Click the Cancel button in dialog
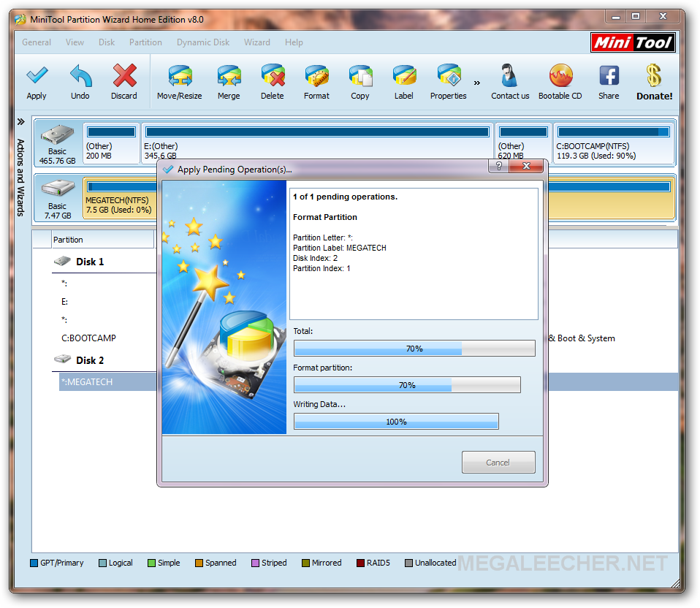 coord(498,463)
